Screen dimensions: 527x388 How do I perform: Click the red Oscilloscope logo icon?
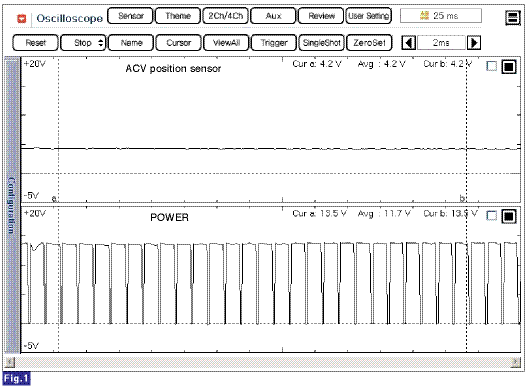click(x=22, y=18)
